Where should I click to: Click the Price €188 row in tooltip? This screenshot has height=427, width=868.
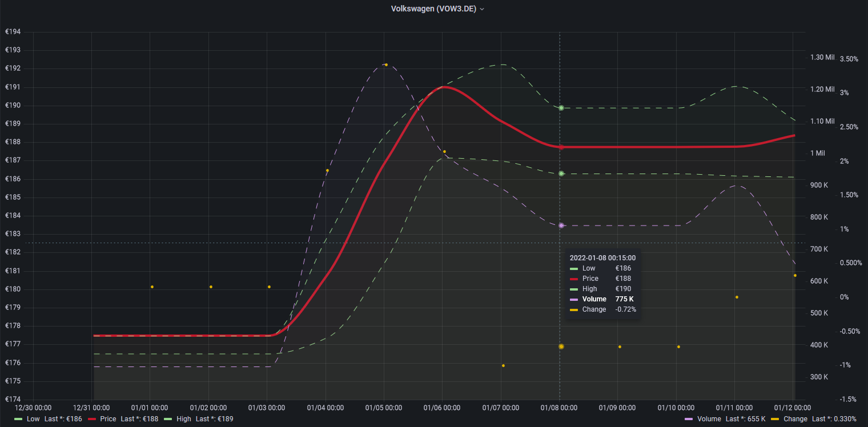pyautogui.click(x=602, y=279)
